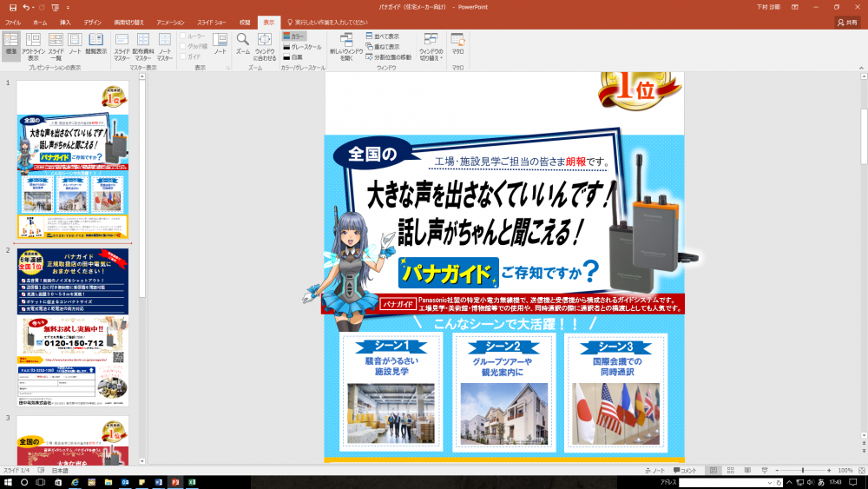Screen dimensions: 868x489
Task: Click 並べて表示 arrange all
Action: click(382, 36)
